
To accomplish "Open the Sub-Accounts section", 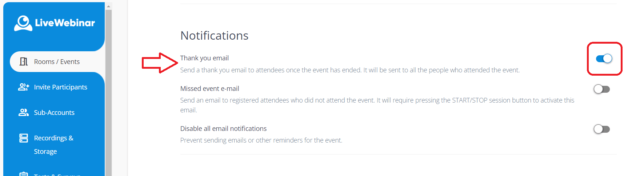I will coord(54,113).
